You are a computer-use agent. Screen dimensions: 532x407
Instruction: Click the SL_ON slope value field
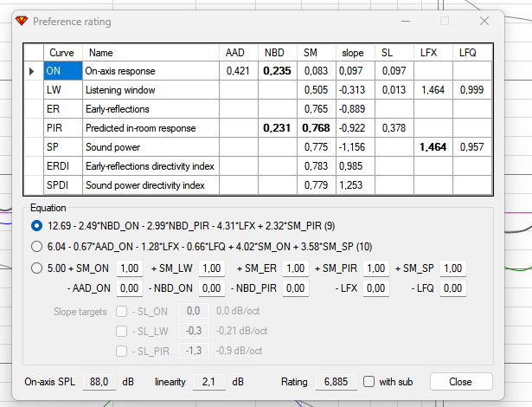click(194, 311)
